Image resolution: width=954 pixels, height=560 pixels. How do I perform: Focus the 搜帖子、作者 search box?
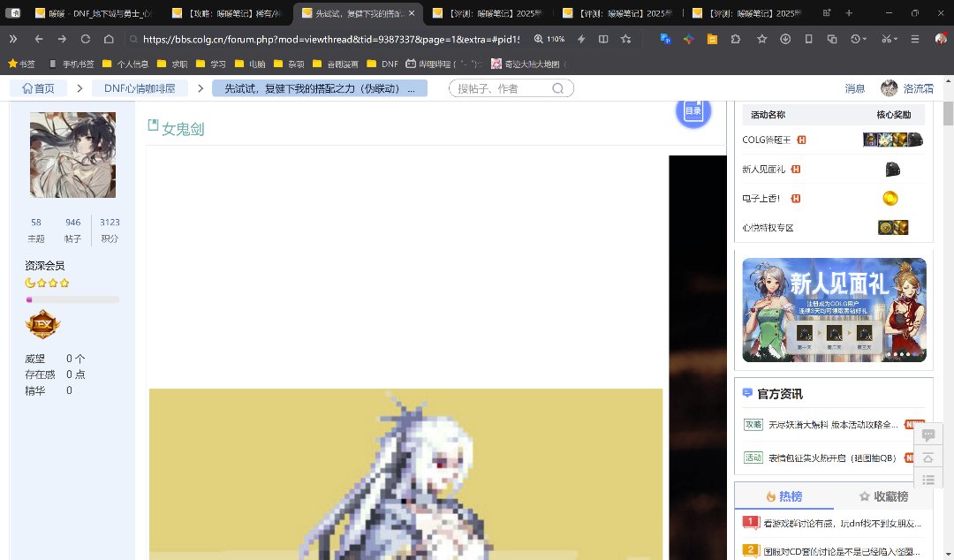tap(511, 88)
